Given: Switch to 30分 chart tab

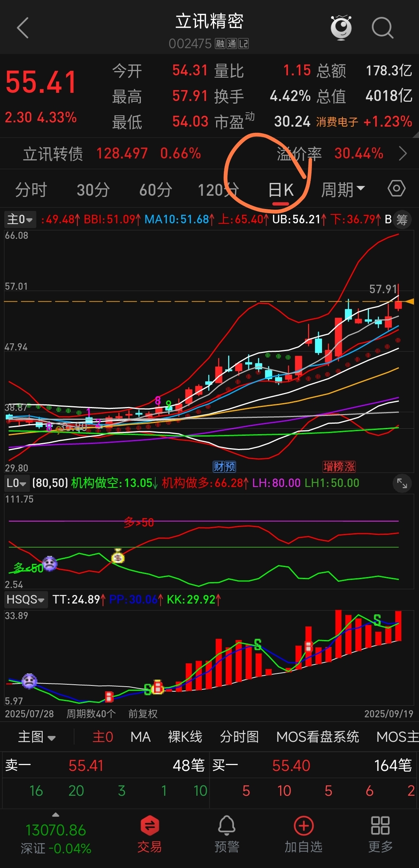Looking at the screenshot, I should coord(93,190).
